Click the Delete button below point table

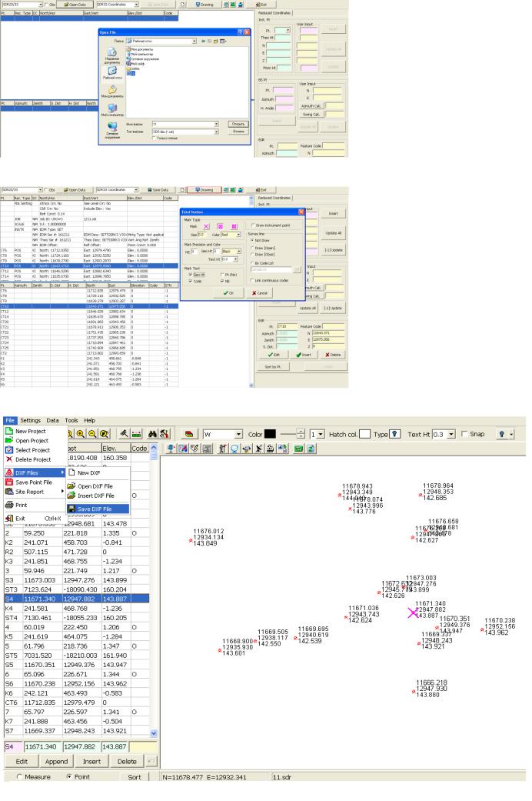tap(127, 762)
